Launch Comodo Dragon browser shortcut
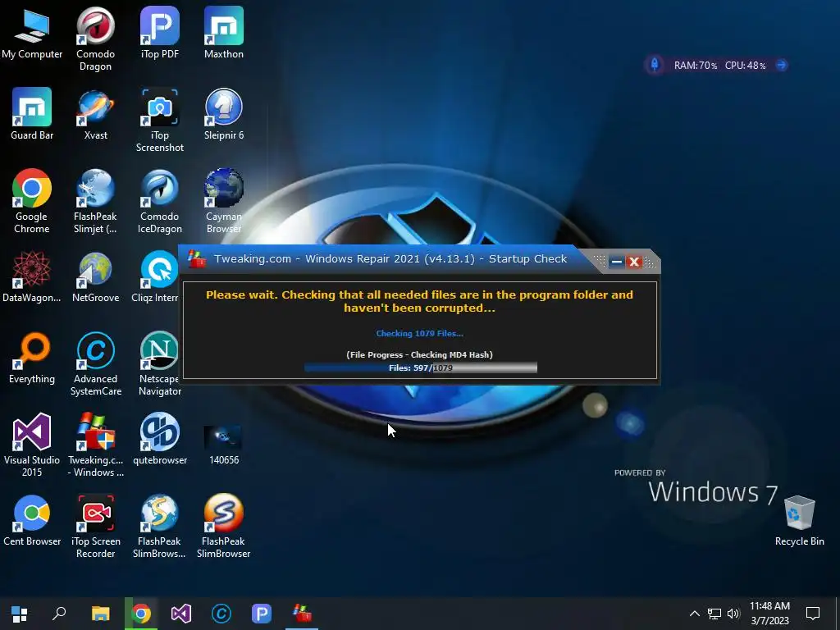This screenshot has height=630, width=840. pos(95,39)
